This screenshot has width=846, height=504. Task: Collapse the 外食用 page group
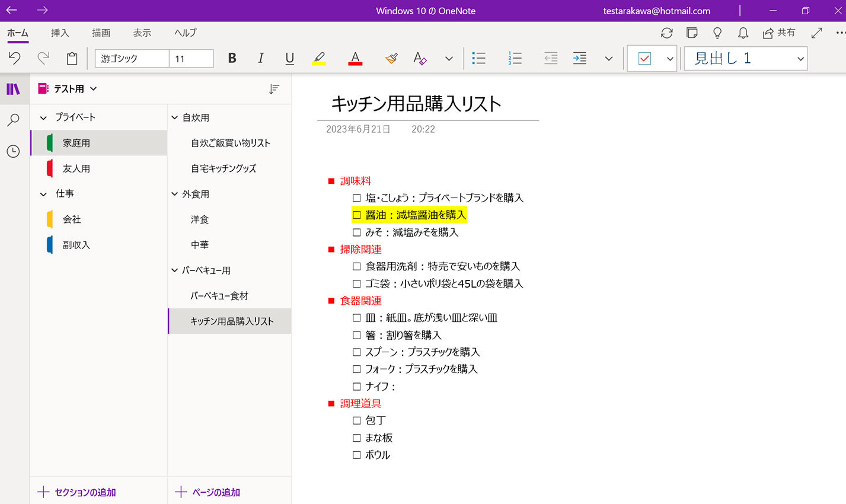[x=175, y=194]
